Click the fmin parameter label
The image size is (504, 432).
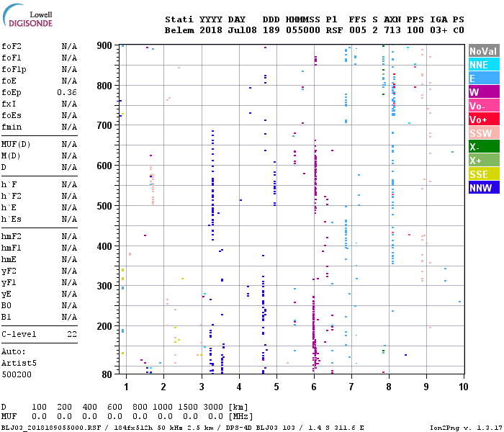[x=12, y=127]
